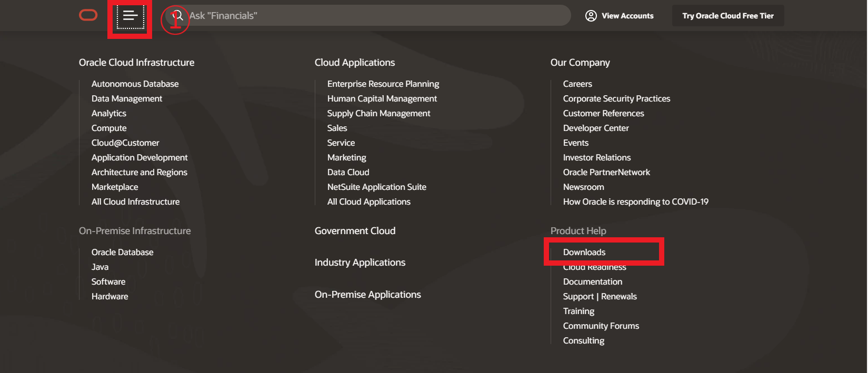868x373 pixels.
Task: Open Marketplace link
Action: tap(115, 187)
